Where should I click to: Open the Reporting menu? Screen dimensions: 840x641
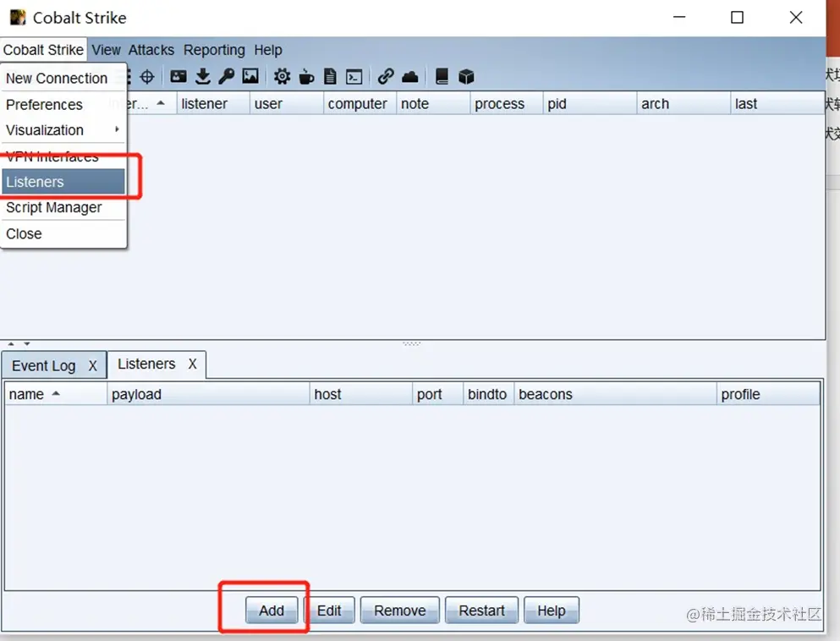click(x=214, y=50)
